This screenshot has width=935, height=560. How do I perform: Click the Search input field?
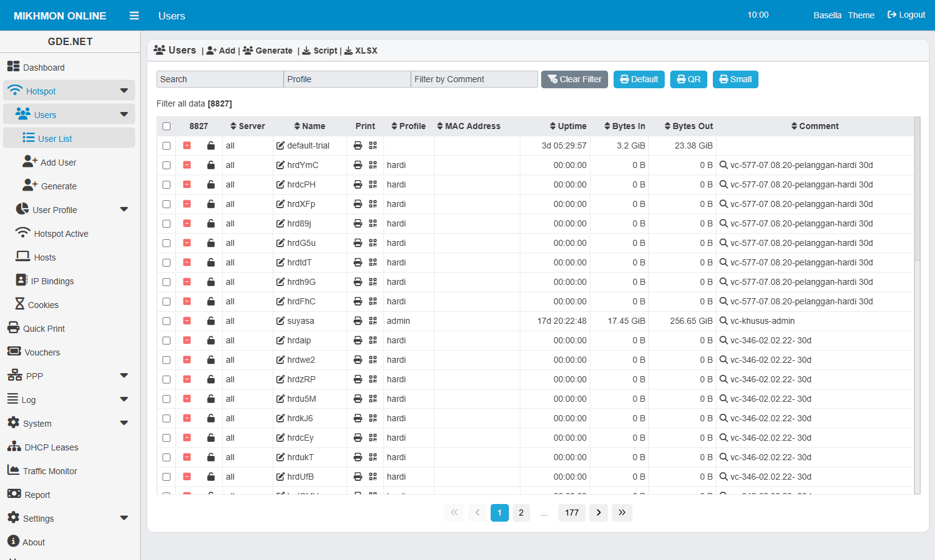[220, 79]
